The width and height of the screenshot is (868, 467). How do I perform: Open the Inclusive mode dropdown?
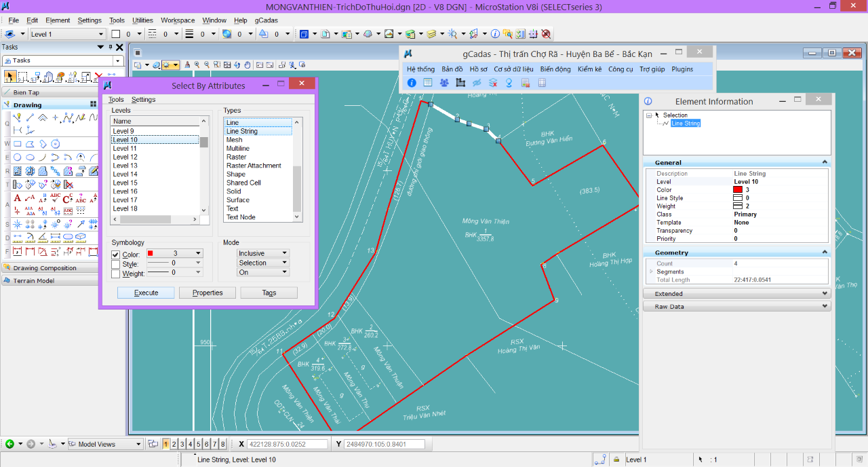263,253
